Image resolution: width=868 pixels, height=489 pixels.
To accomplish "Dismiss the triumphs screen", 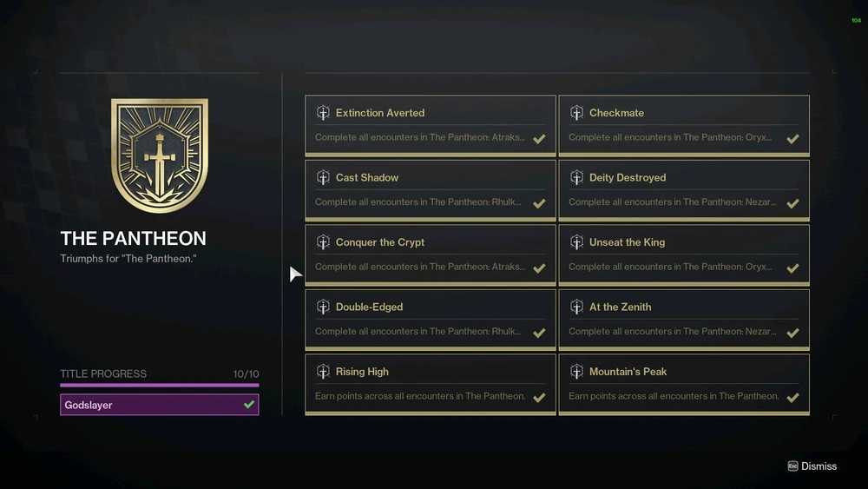I will pyautogui.click(x=812, y=466).
